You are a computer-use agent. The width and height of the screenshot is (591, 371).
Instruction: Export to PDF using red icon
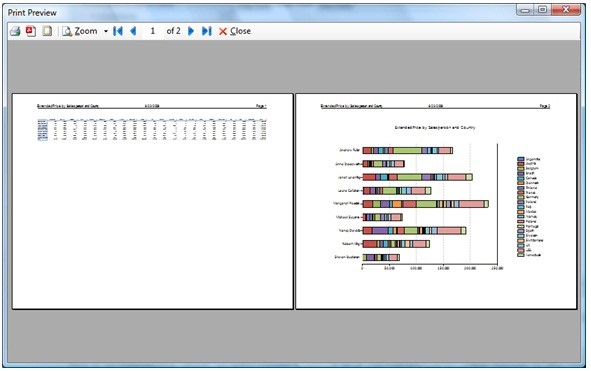coord(31,31)
